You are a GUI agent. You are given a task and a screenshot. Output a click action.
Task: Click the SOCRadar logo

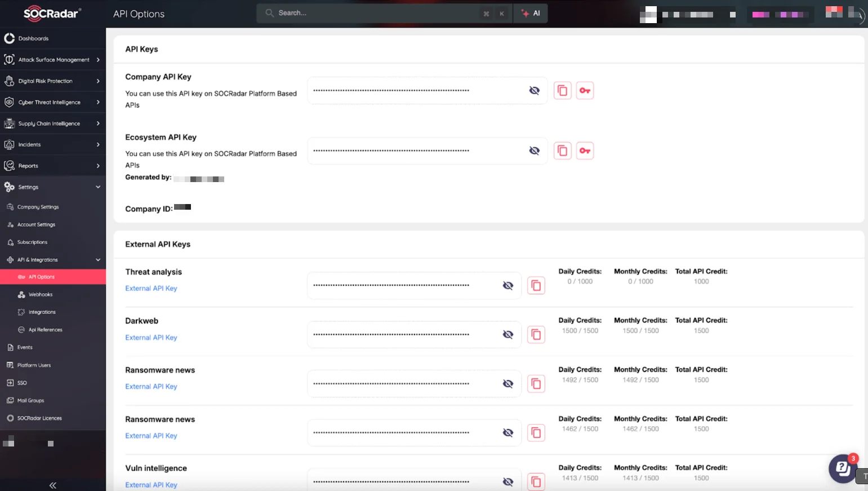(52, 14)
